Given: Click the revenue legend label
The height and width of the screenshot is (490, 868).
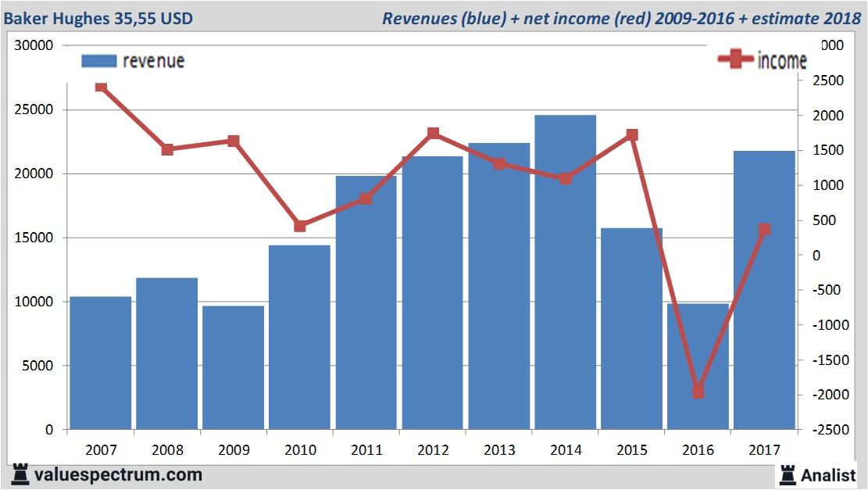Looking at the screenshot, I should coord(153,61).
